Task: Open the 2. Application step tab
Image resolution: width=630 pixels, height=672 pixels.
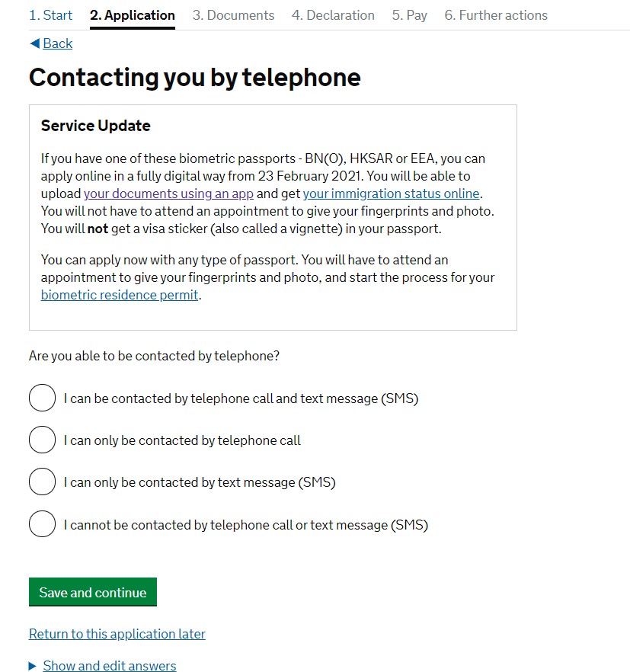Action: pyautogui.click(x=133, y=15)
